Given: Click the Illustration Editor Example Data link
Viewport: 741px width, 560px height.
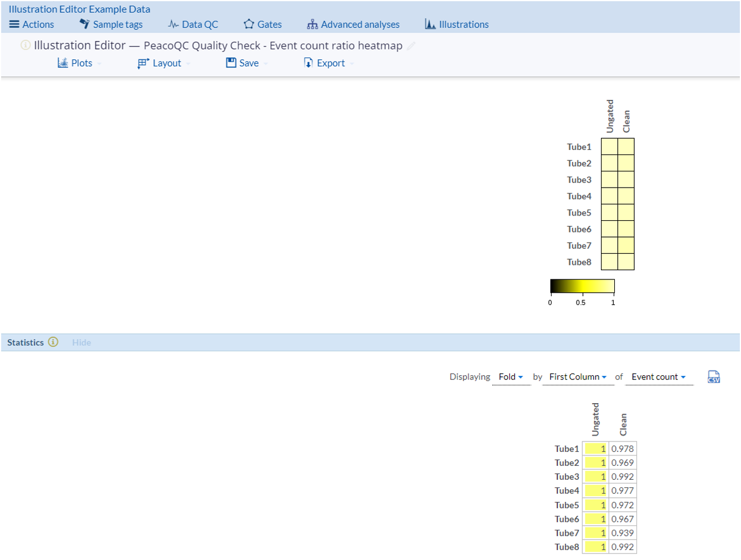Looking at the screenshot, I should click(x=80, y=9).
